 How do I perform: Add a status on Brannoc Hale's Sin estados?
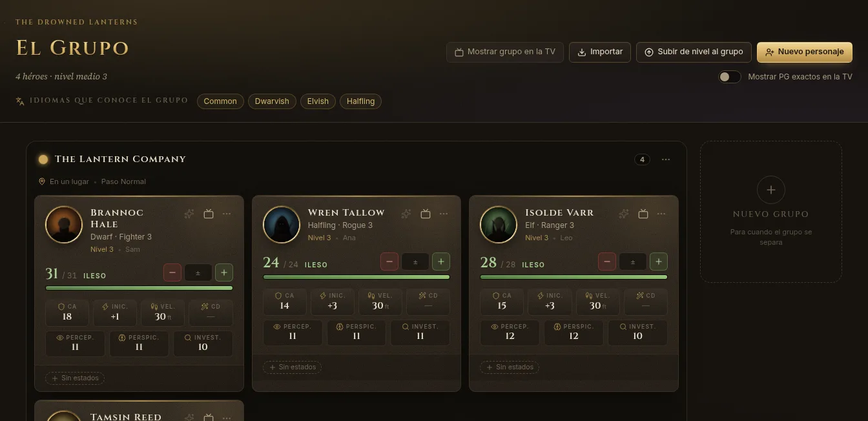tap(75, 378)
